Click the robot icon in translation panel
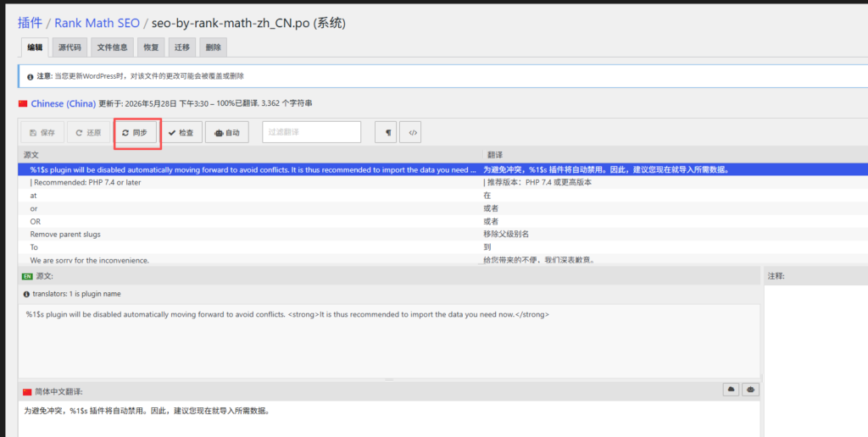868x437 pixels. pyautogui.click(x=751, y=390)
